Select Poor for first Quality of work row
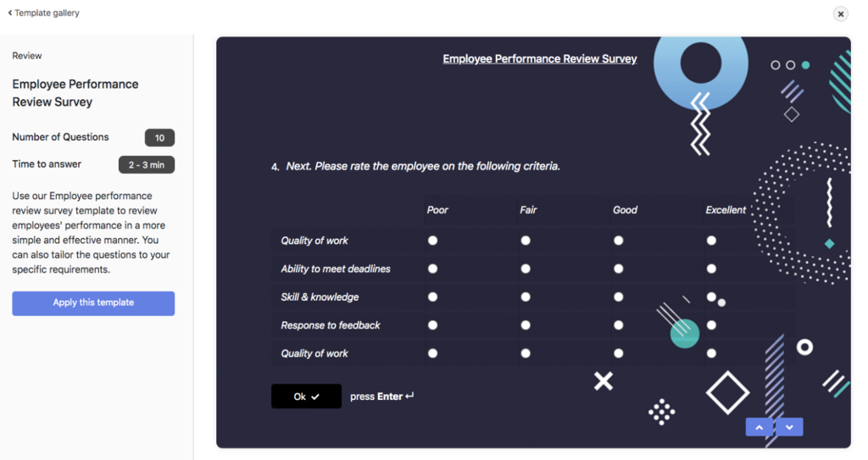The height and width of the screenshot is (460, 868). tap(433, 241)
